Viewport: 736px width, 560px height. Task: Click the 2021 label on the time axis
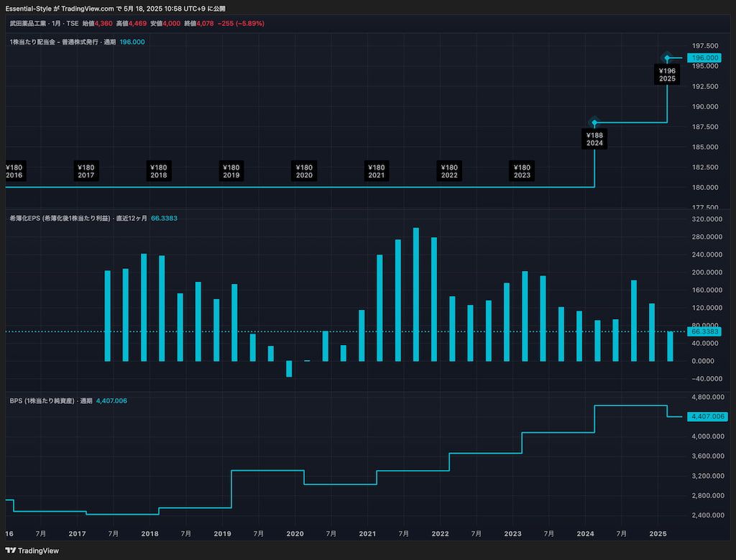click(x=367, y=534)
